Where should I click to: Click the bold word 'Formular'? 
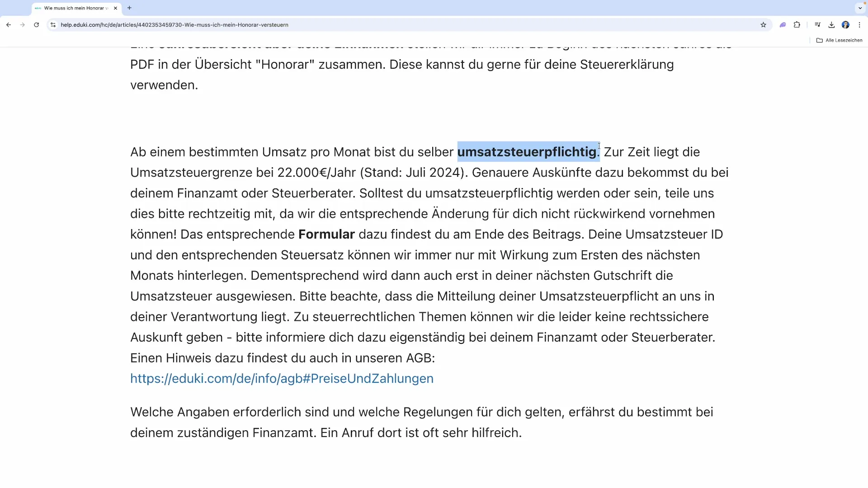pos(326,235)
